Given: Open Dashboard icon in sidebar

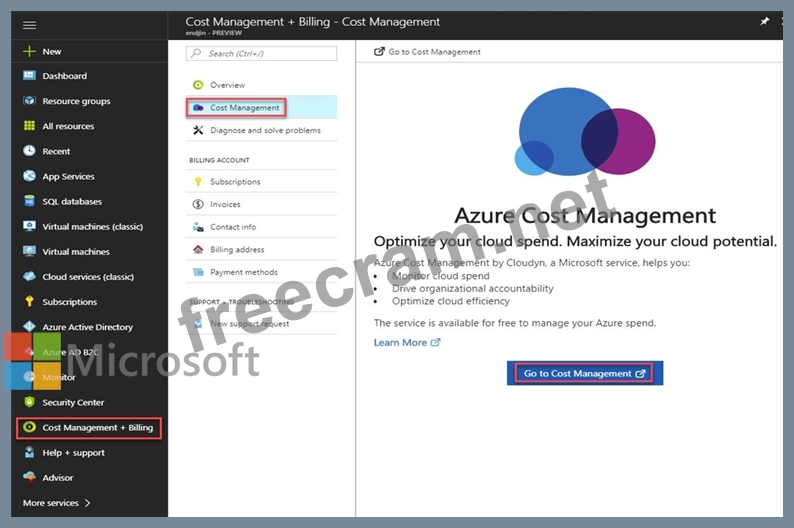Looking at the screenshot, I should pos(29,75).
